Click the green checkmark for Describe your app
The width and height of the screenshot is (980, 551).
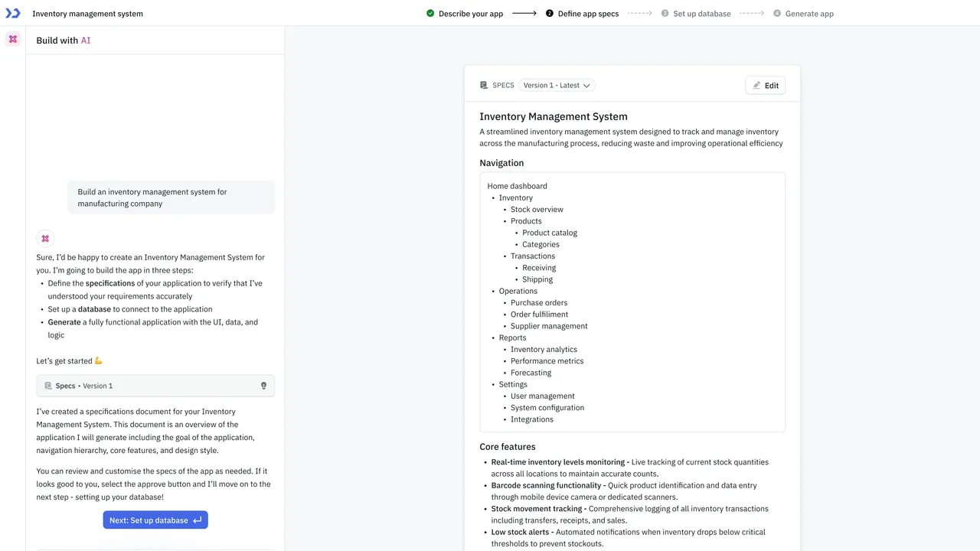coord(430,13)
